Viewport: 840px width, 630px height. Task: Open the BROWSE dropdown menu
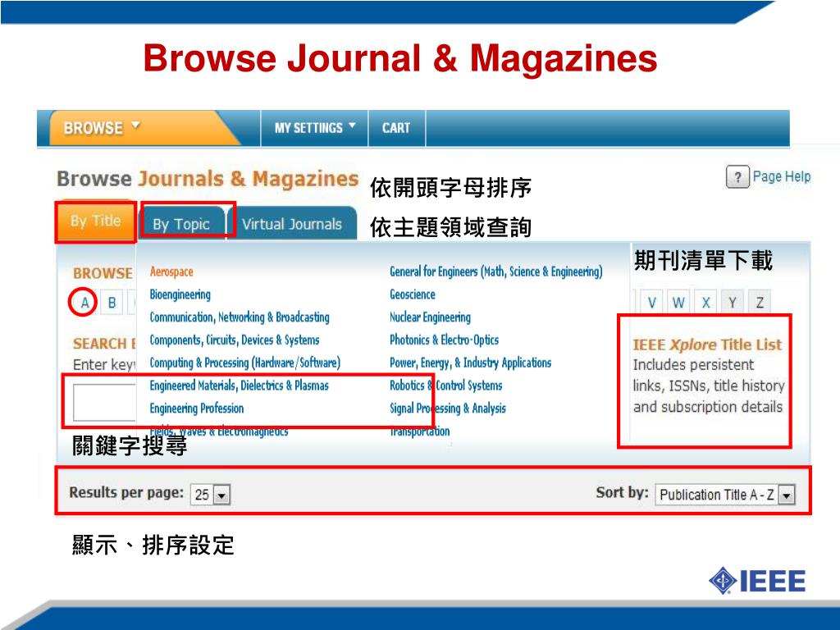point(102,128)
